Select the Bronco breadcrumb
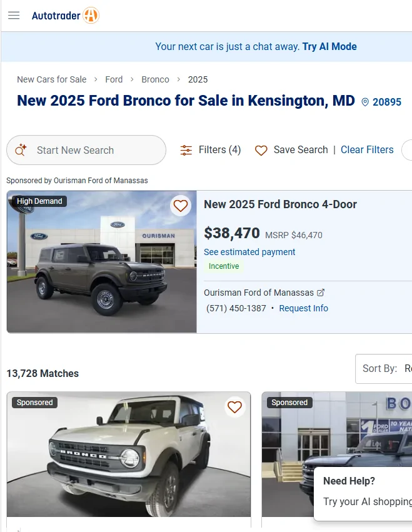 pyautogui.click(x=155, y=79)
